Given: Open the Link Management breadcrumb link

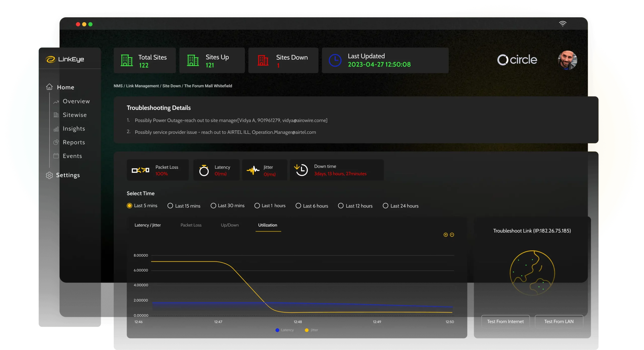Looking at the screenshot, I should coord(143,86).
